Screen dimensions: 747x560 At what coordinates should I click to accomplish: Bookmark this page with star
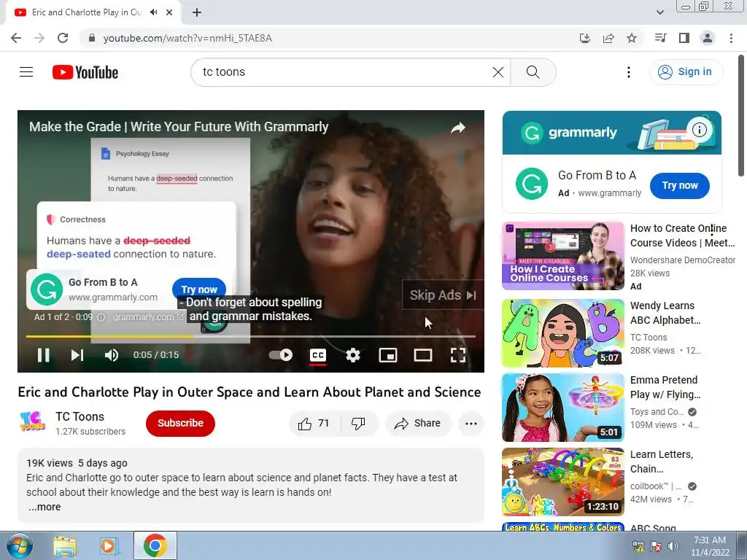click(632, 38)
